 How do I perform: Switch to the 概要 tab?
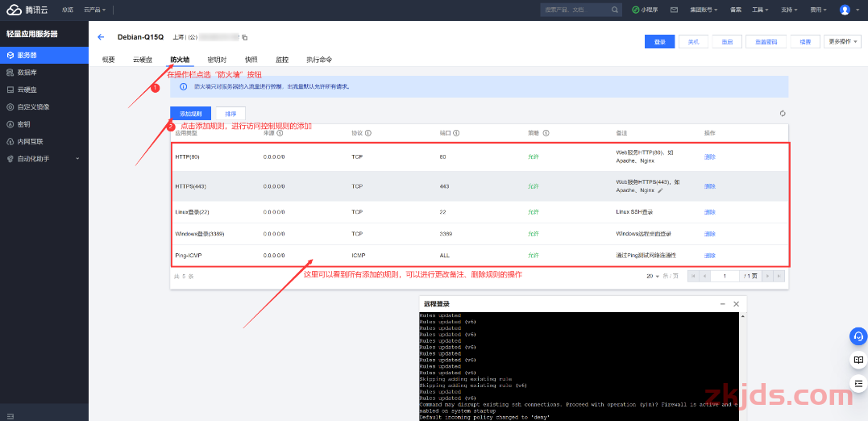[109, 59]
